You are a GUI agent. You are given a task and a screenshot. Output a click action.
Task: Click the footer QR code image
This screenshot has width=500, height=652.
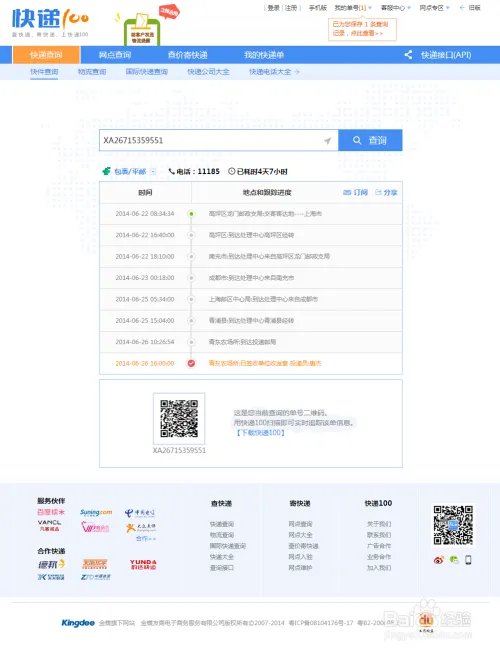pyautogui.click(x=453, y=525)
